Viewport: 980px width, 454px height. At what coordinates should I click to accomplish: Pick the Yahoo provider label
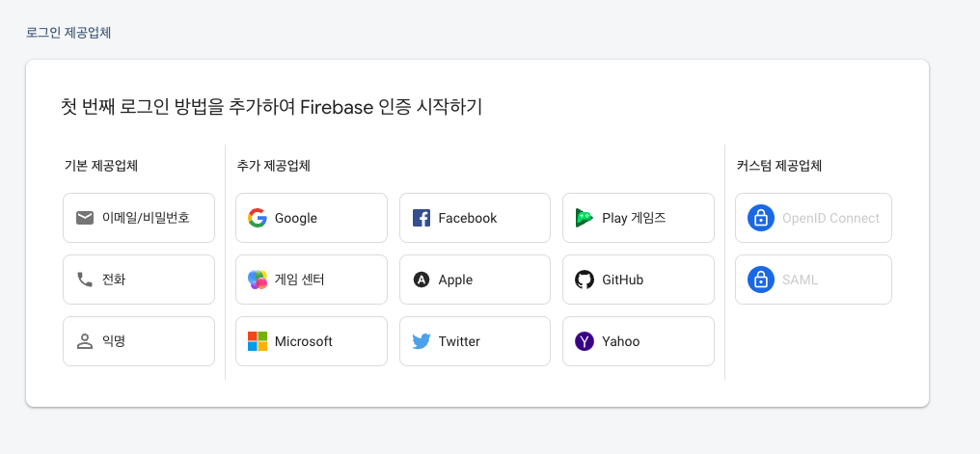[x=620, y=341]
